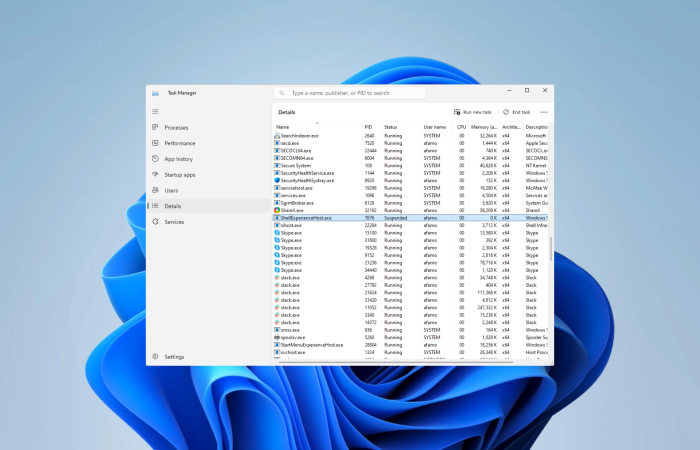700x450 pixels.
Task: Open the Startup apps page
Action: 209,175
